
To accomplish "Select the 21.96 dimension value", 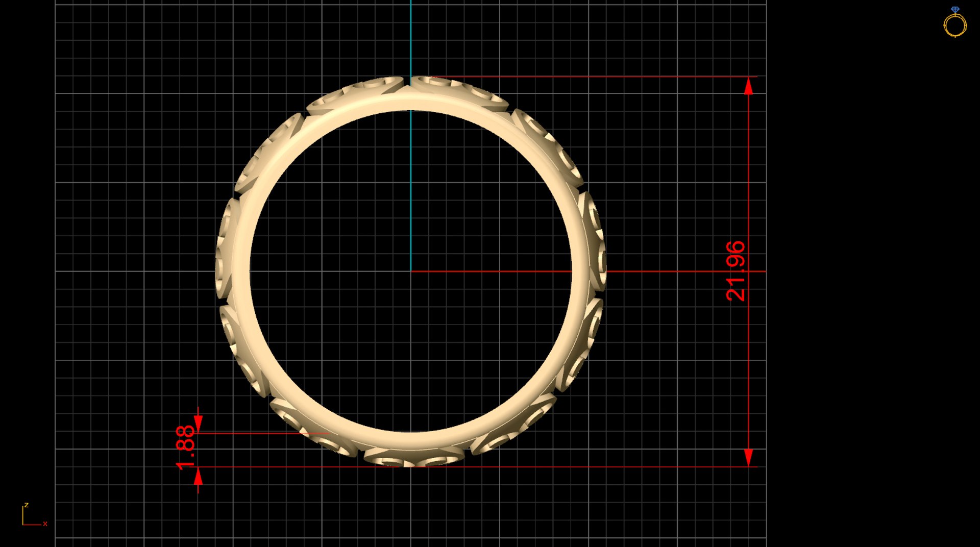I will click(x=736, y=271).
